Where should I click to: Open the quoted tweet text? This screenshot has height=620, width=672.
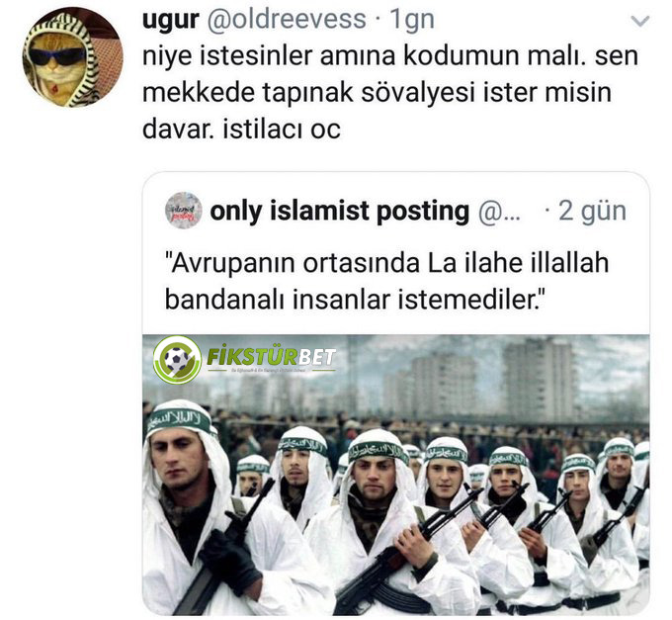pos(386,281)
